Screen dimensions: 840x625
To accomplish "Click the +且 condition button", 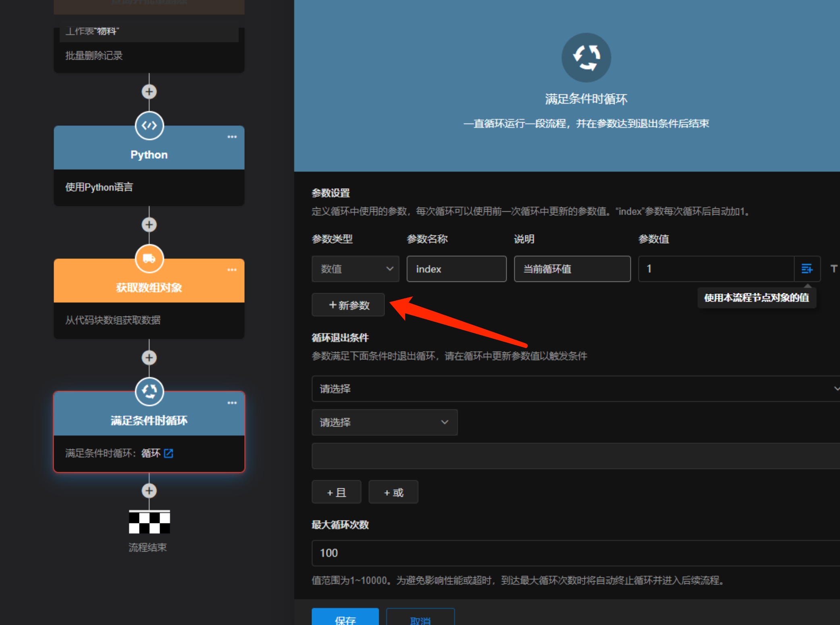I will tap(336, 492).
